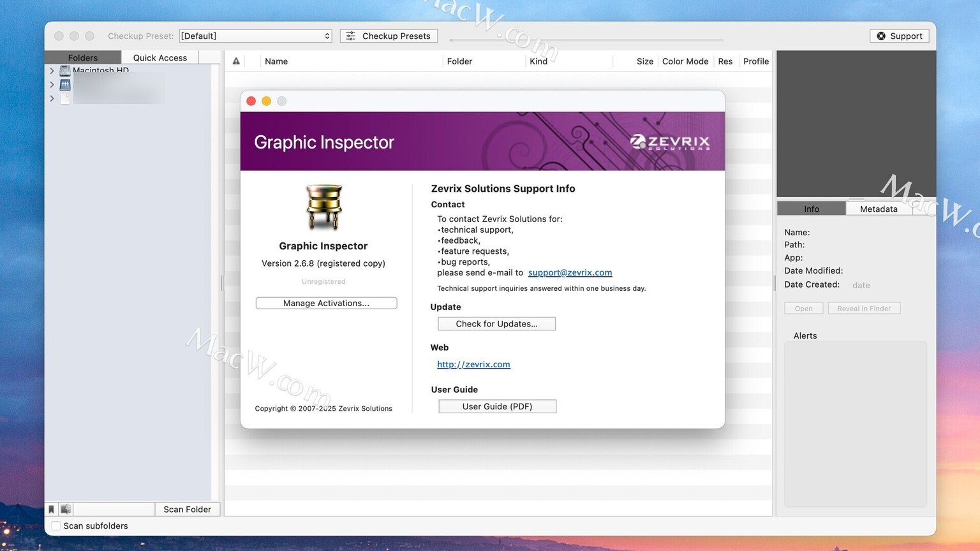Switch to the Folders tab

tap(83, 57)
